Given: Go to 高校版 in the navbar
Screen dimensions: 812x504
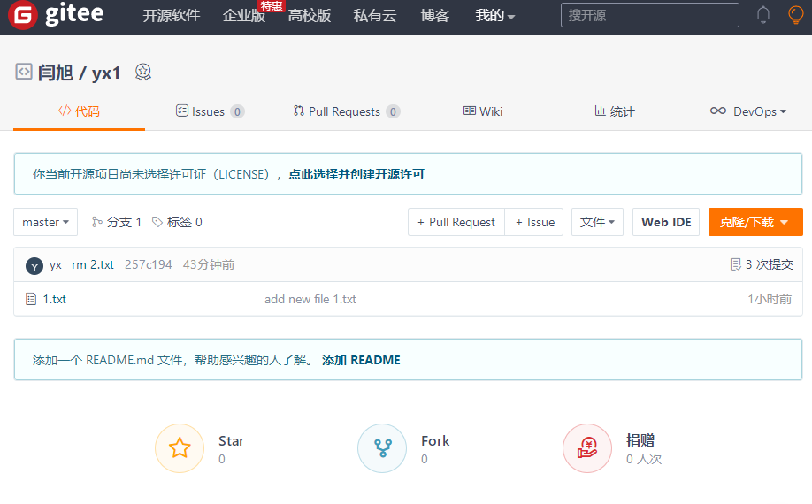Looking at the screenshot, I should (x=310, y=16).
